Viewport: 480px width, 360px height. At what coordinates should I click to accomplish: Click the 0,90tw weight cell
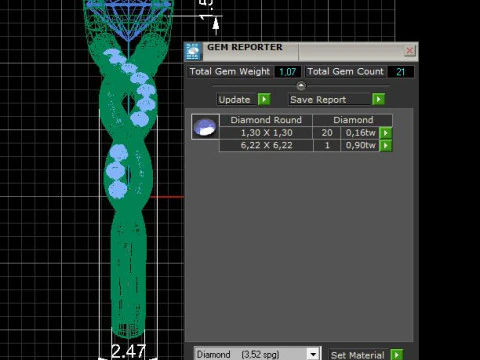coord(360,145)
